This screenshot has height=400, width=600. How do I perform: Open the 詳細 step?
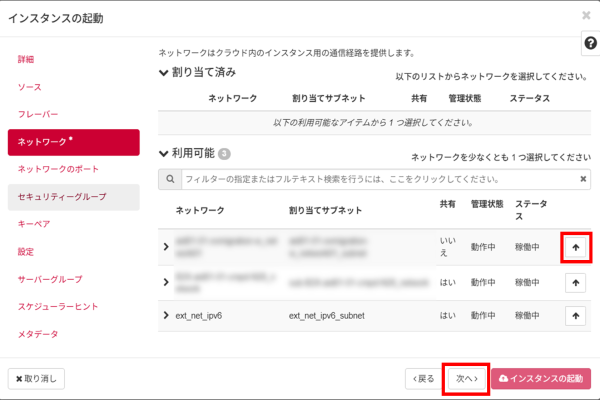(26, 60)
